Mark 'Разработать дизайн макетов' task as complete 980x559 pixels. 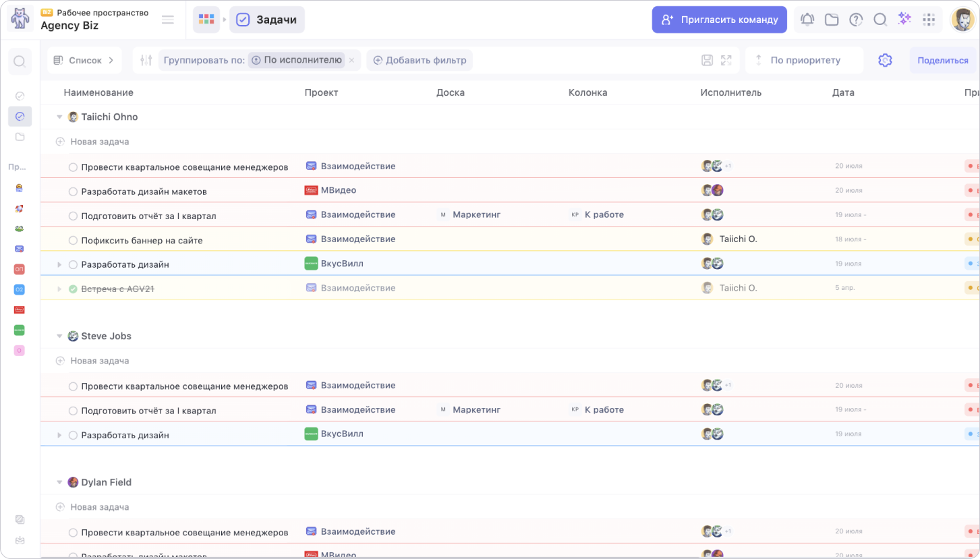click(x=74, y=192)
